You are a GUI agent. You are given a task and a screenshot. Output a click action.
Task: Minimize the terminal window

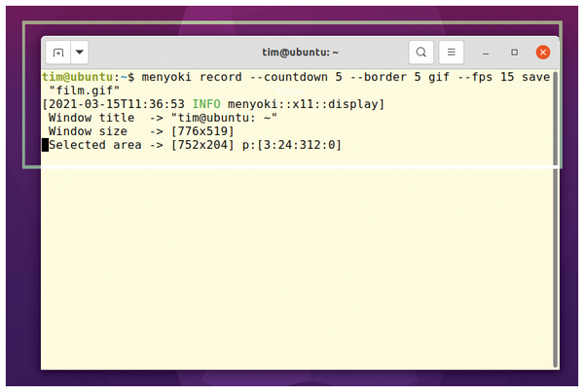click(x=486, y=53)
